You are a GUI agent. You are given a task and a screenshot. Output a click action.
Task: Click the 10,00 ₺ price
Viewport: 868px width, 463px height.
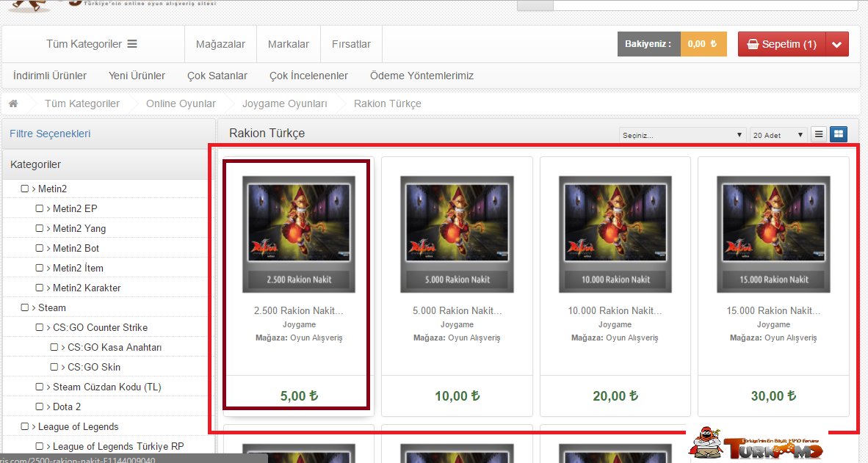click(x=457, y=396)
